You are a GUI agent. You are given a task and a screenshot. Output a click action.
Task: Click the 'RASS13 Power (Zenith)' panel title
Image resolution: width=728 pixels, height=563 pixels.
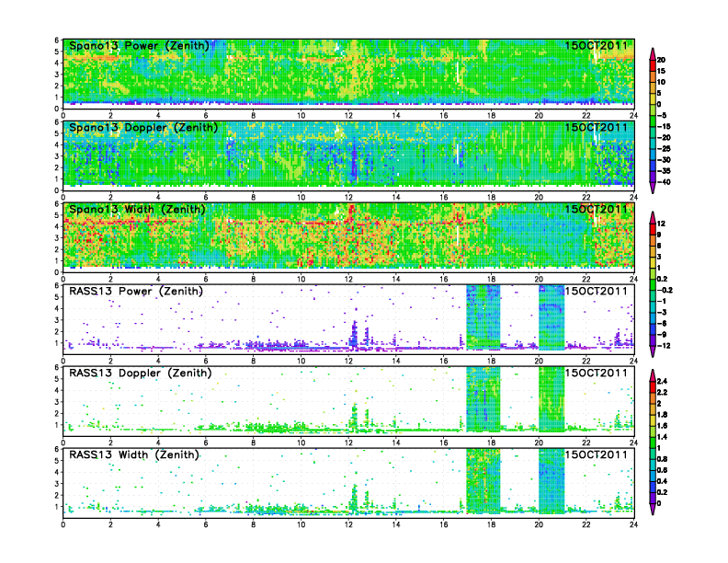pyautogui.click(x=136, y=292)
